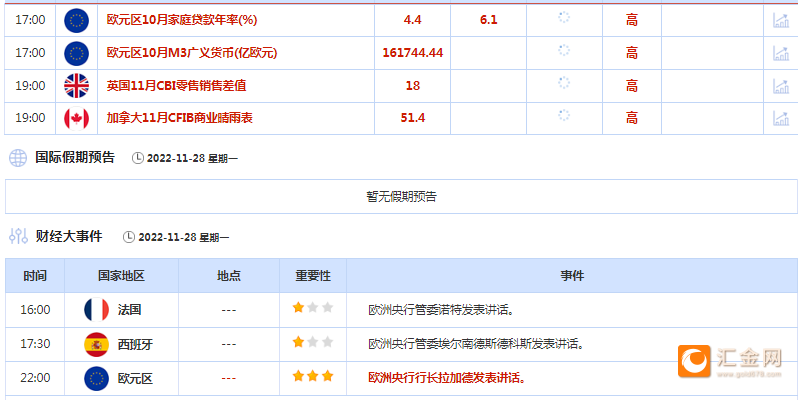Screen dimensions: 798x400
Task: Click the Canada flag icon at 19:00
Action: (76, 118)
